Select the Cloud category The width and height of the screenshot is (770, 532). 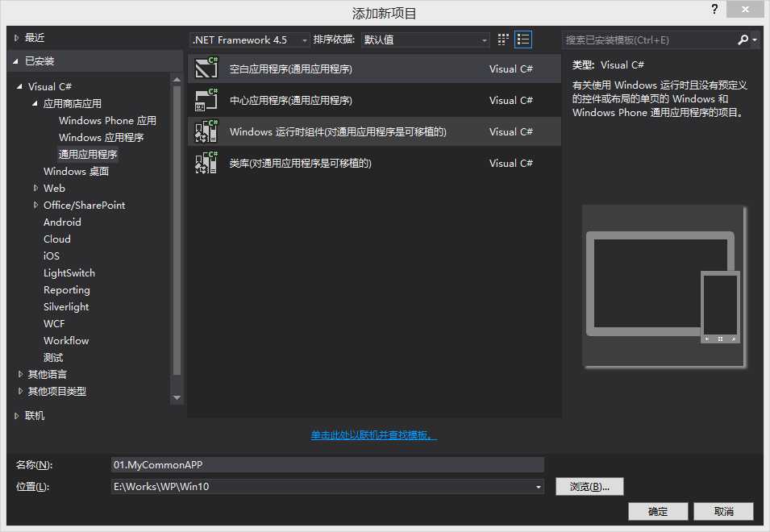tap(57, 239)
